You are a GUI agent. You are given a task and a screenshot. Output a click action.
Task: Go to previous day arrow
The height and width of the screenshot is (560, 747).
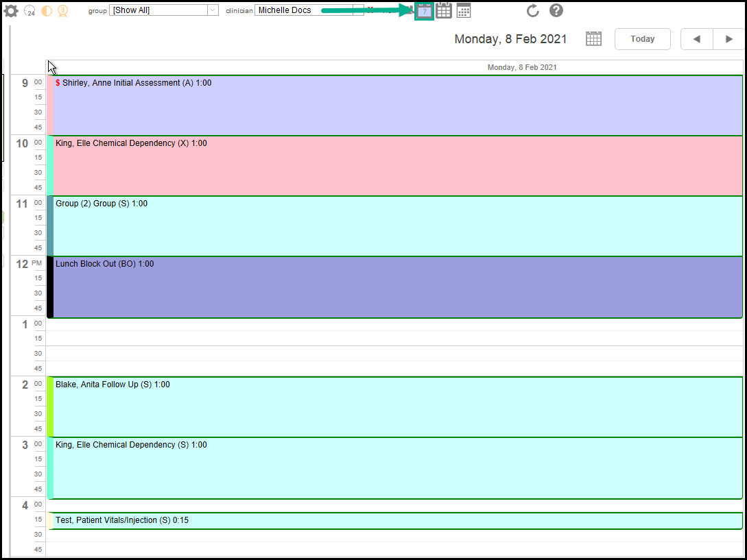[696, 39]
